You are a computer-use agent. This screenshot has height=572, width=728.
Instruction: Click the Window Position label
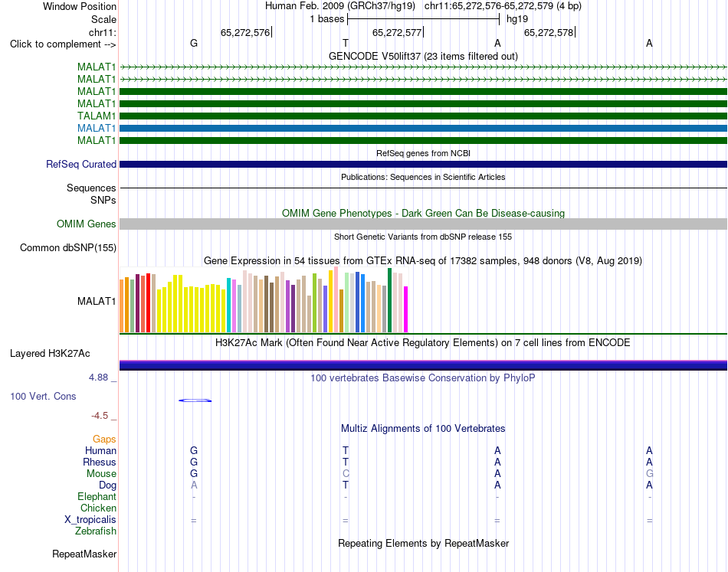click(80, 6)
